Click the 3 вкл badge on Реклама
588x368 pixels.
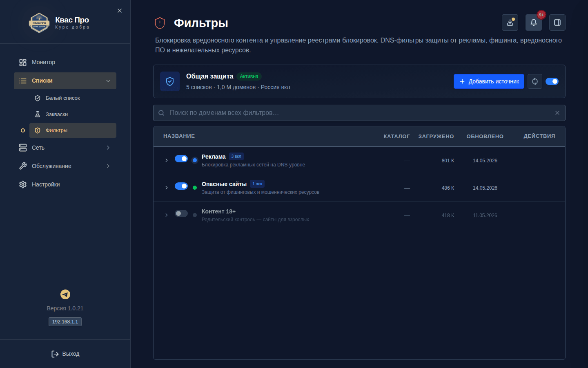[x=236, y=157]
